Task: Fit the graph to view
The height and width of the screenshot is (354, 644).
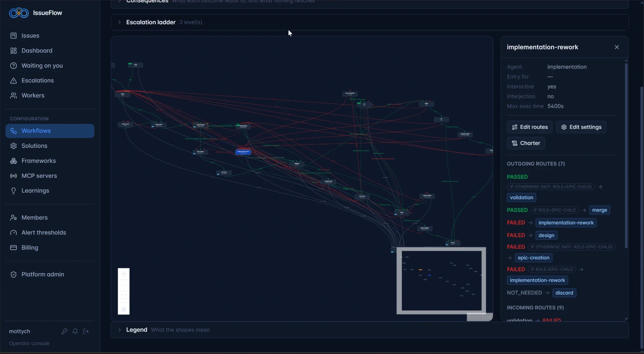Action: pyautogui.click(x=124, y=297)
